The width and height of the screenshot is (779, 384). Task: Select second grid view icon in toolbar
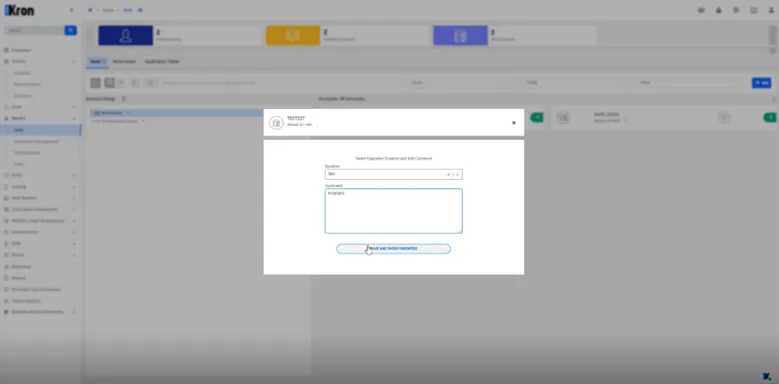(109, 83)
